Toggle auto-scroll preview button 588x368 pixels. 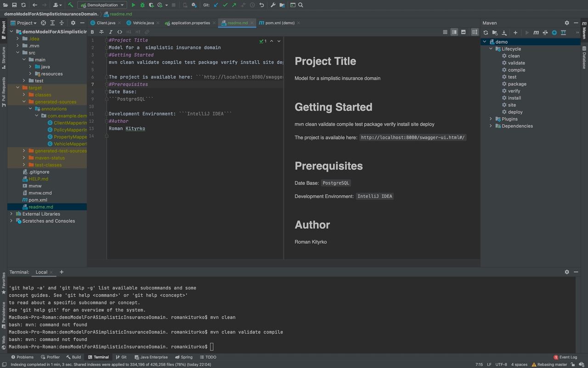475,32
